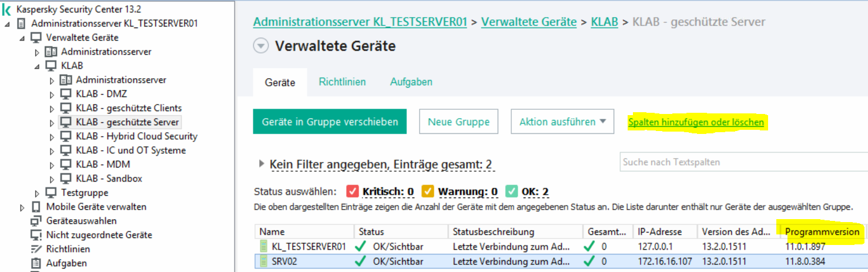The height and width of the screenshot is (272, 868).
Task: Select KLAB - geschützte Server in tree
Action: (128, 122)
